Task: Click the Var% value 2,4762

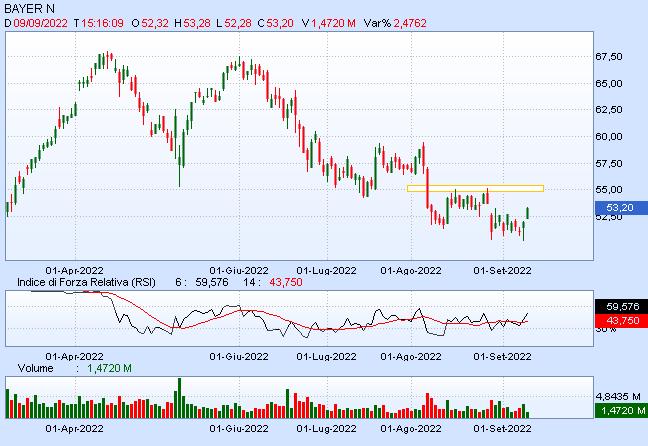Action: [410, 23]
